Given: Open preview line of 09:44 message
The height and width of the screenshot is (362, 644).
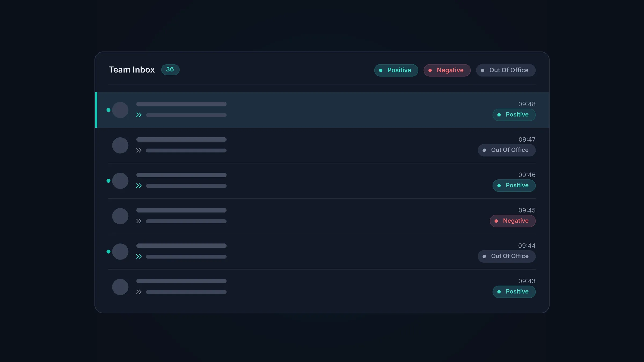Looking at the screenshot, I should (186, 257).
